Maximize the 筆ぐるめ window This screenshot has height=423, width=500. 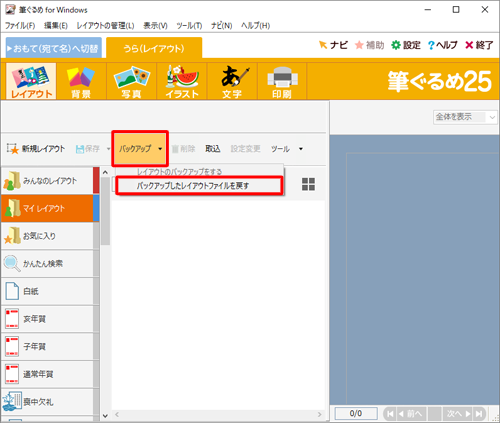click(x=456, y=10)
